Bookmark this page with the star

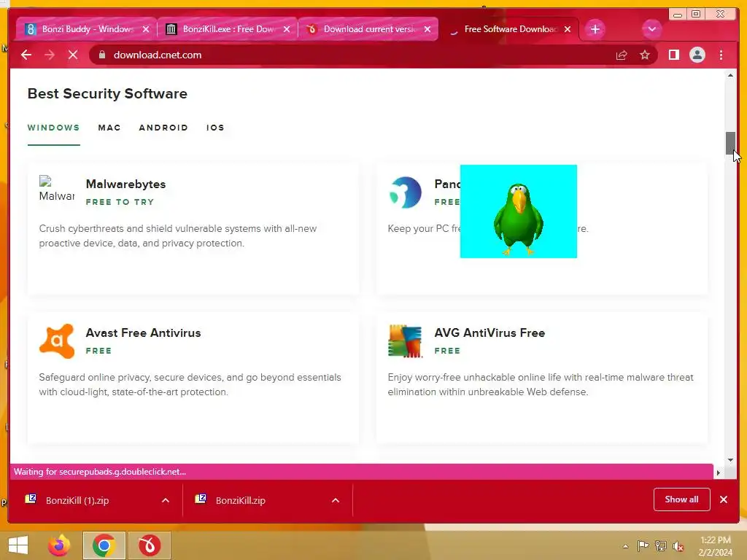tap(645, 55)
